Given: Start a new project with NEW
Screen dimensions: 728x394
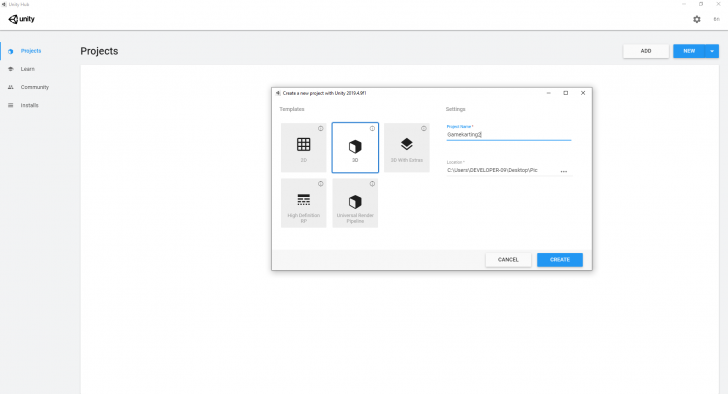Looking at the screenshot, I should [689, 51].
